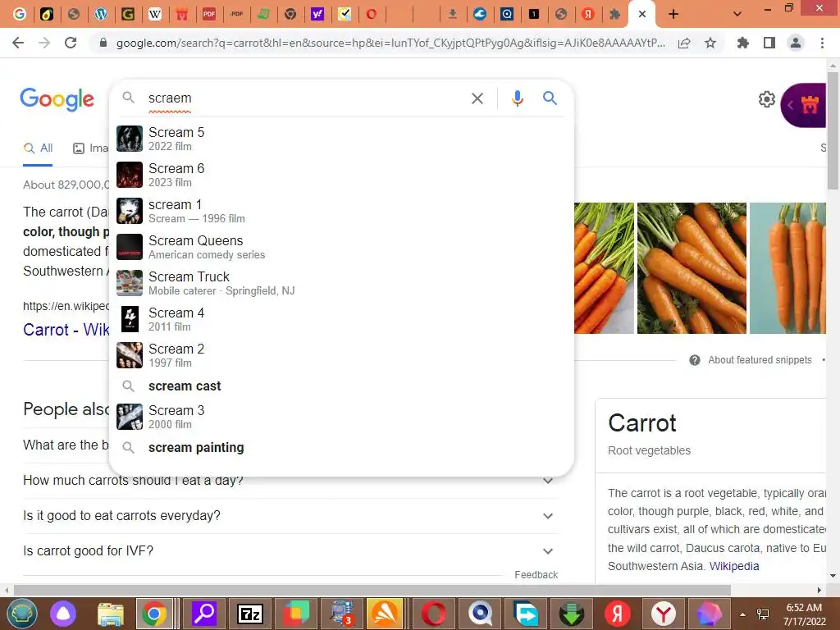840x630 pixels.
Task: Toggle the Chrome side panel
Action: click(769, 43)
